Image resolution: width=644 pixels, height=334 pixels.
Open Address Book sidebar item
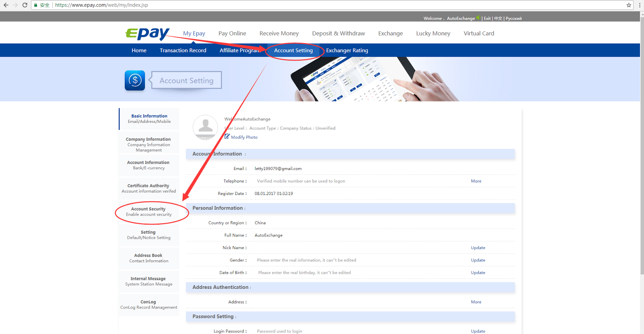[x=149, y=258]
